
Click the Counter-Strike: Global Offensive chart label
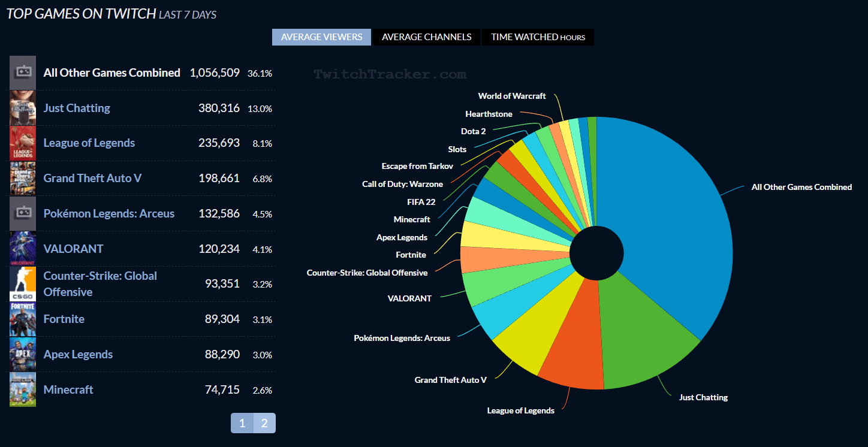pos(367,273)
